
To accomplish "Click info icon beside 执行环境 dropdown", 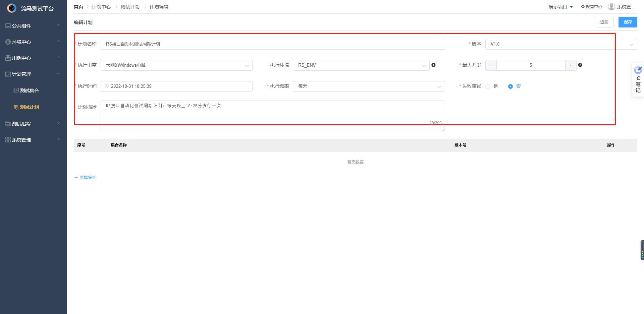I will pyautogui.click(x=433, y=65).
